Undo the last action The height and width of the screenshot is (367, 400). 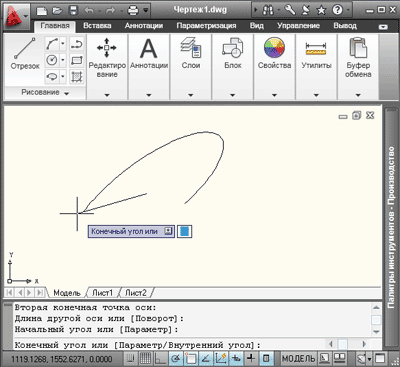click(89, 10)
